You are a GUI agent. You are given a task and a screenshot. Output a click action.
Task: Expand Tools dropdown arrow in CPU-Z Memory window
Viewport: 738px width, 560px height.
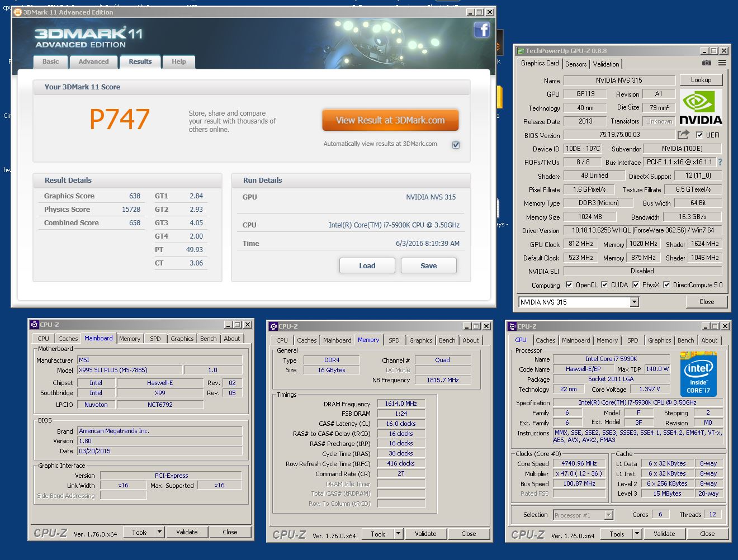point(398,534)
